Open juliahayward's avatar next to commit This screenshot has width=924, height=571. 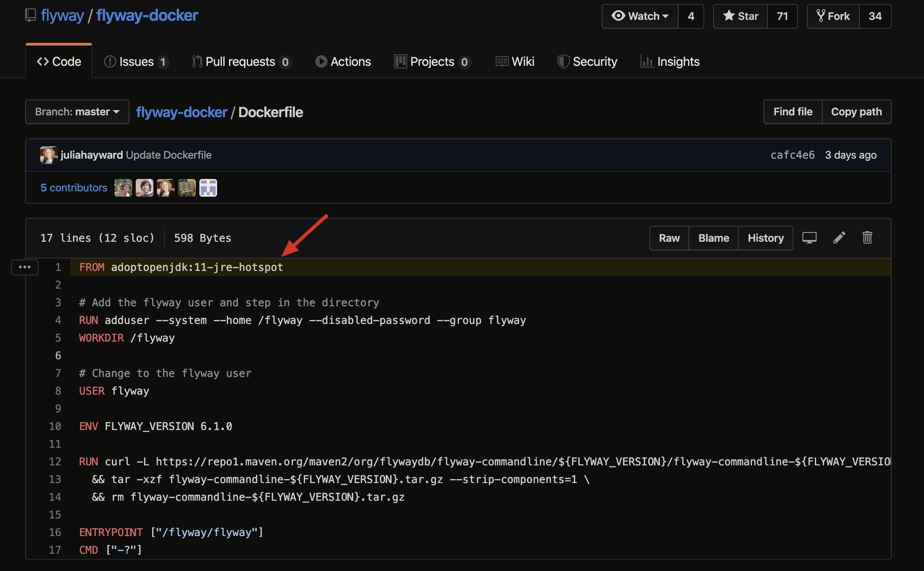(x=48, y=155)
